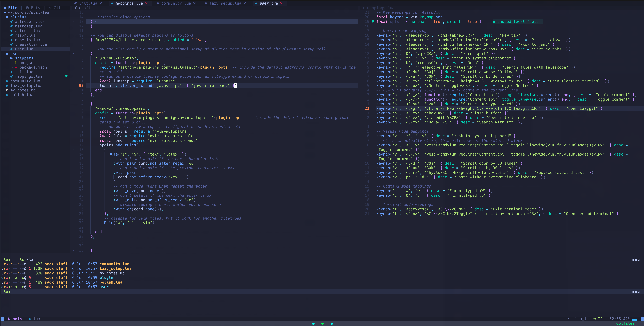The height and width of the screenshot is (326, 644).
Task: Switch to the Git source tab
Action: point(55,8)
